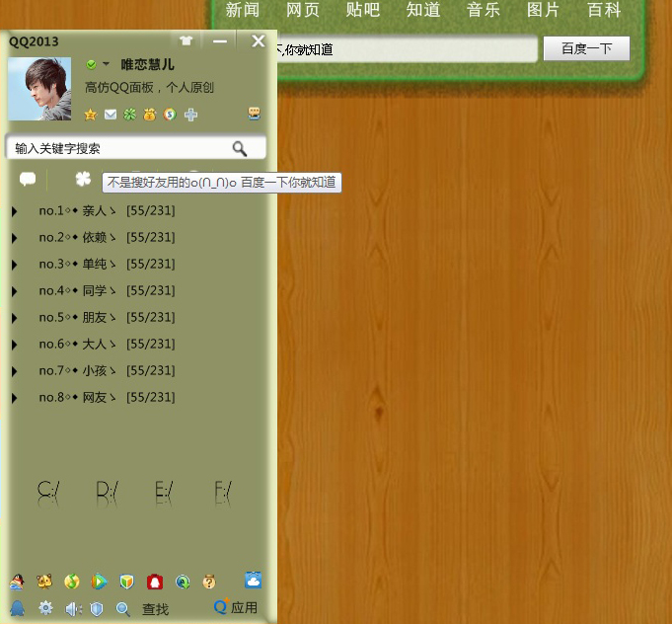The width and height of the screenshot is (672, 624).
Task: Close the QQ2013 panel
Action: pos(258,40)
